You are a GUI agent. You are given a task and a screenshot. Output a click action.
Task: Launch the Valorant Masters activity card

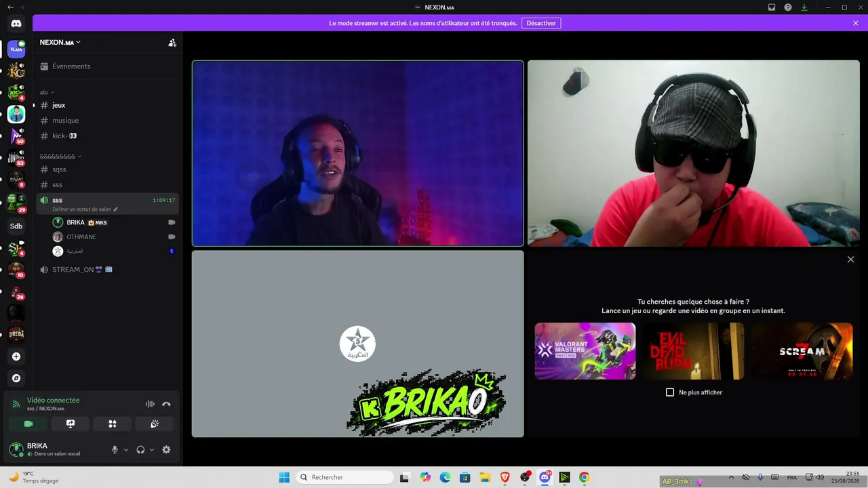[x=585, y=351]
